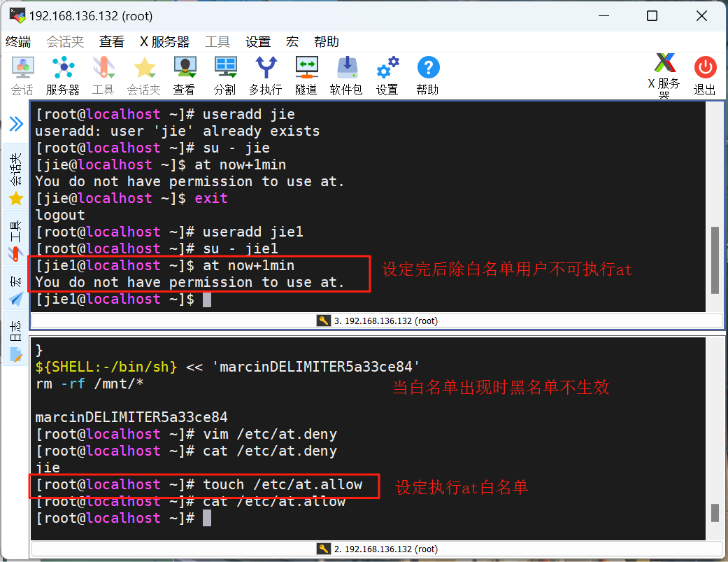Image resolution: width=728 pixels, height=562 pixels.
Task: Minimize the MobaXterm window
Action: 604,16
